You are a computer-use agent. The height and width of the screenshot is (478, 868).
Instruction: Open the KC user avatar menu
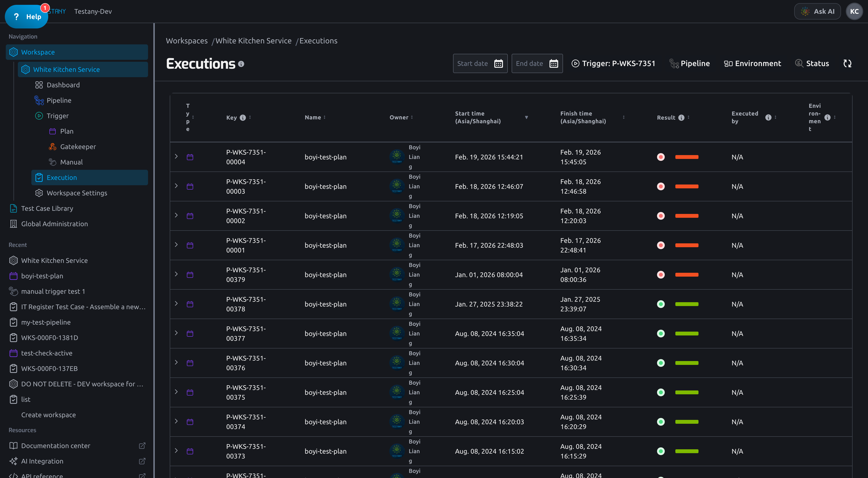pyautogui.click(x=854, y=12)
